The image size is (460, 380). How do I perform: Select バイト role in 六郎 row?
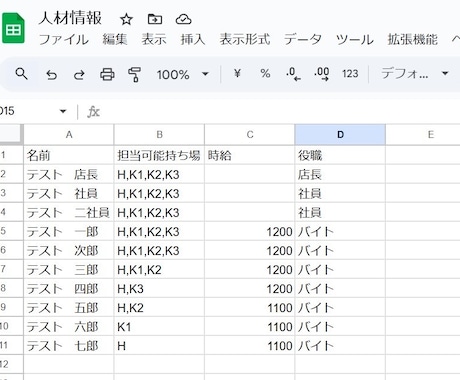coord(340,326)
